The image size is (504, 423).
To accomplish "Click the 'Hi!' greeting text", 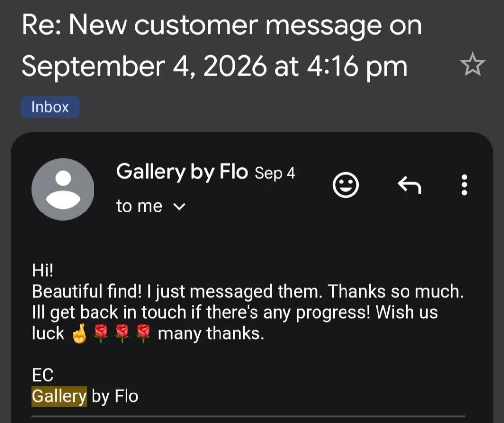I will click(42, 270).
